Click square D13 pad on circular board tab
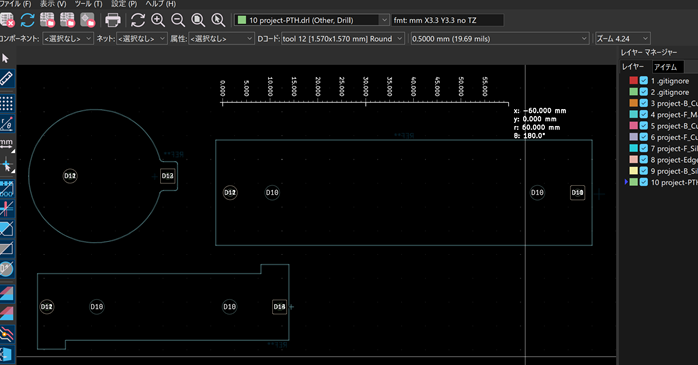This screenshot has height=365, width=698. point(167,176)
